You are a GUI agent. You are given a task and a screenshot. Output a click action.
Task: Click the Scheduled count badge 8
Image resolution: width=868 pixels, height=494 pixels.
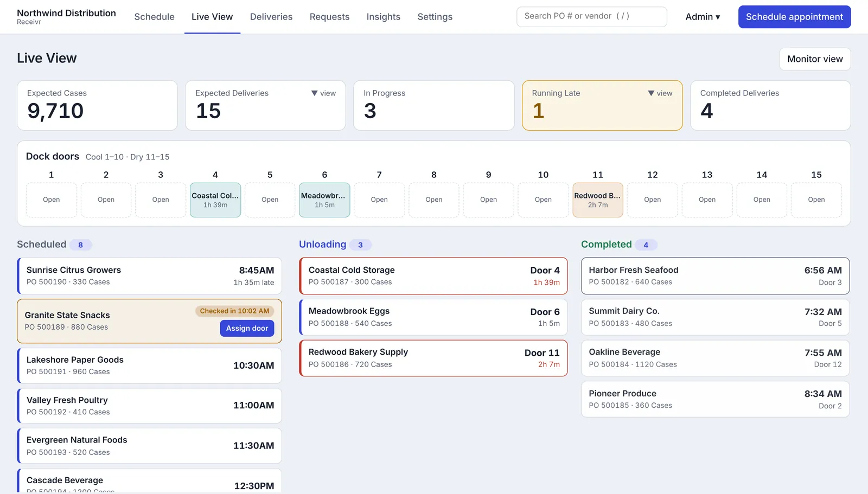(80, 245)
